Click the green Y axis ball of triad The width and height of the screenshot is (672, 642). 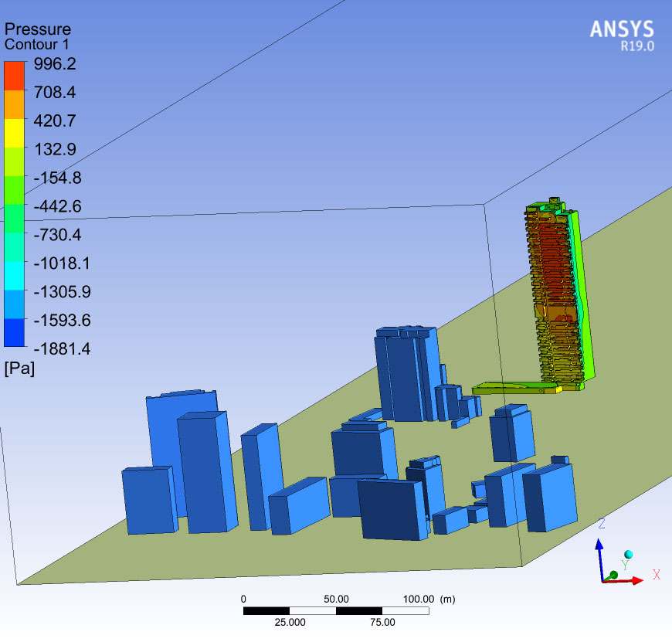(x=613, y=575)
